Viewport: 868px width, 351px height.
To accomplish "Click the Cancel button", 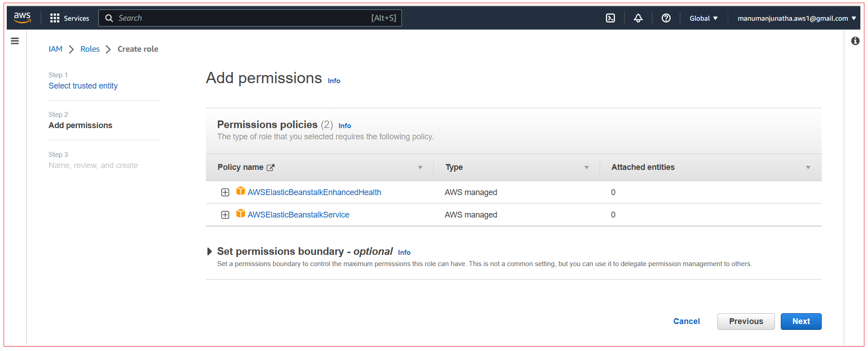I will point(686,321).
